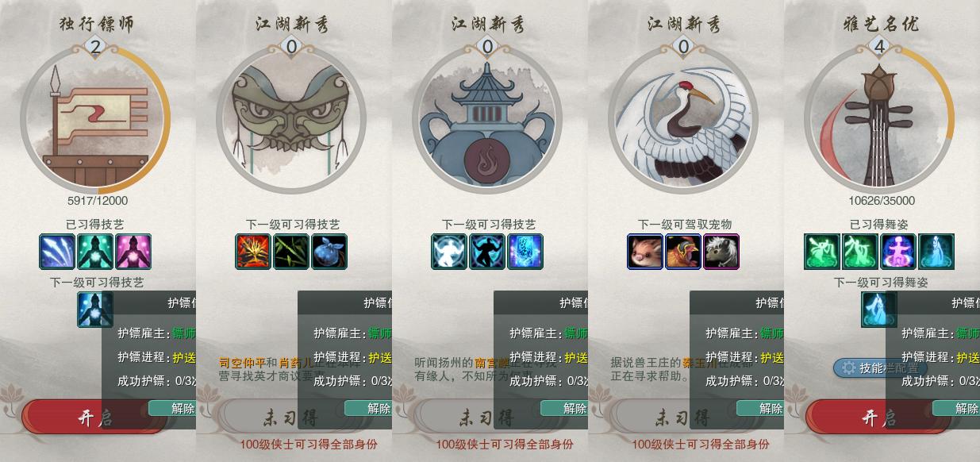Click the hamster pet icon

[x=645, y=252]
